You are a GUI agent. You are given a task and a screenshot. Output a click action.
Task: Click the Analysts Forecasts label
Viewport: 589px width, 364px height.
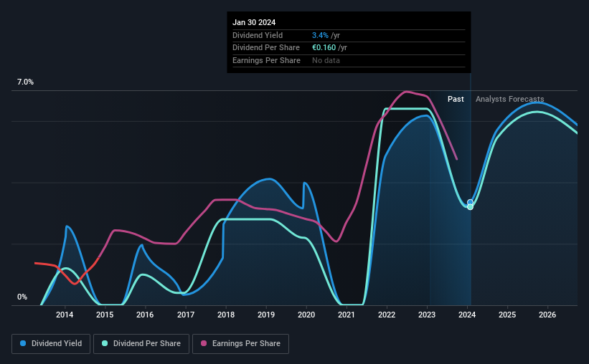(x=510, y=99)
